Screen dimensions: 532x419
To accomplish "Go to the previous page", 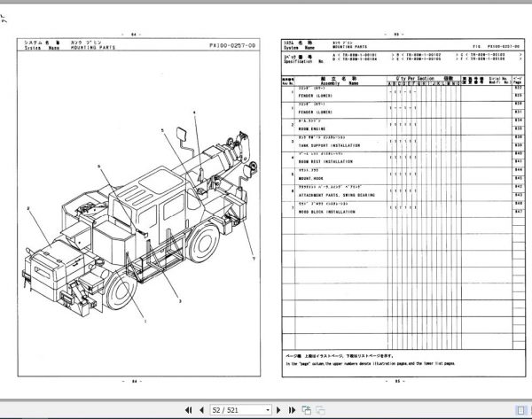I will point(202,410).
